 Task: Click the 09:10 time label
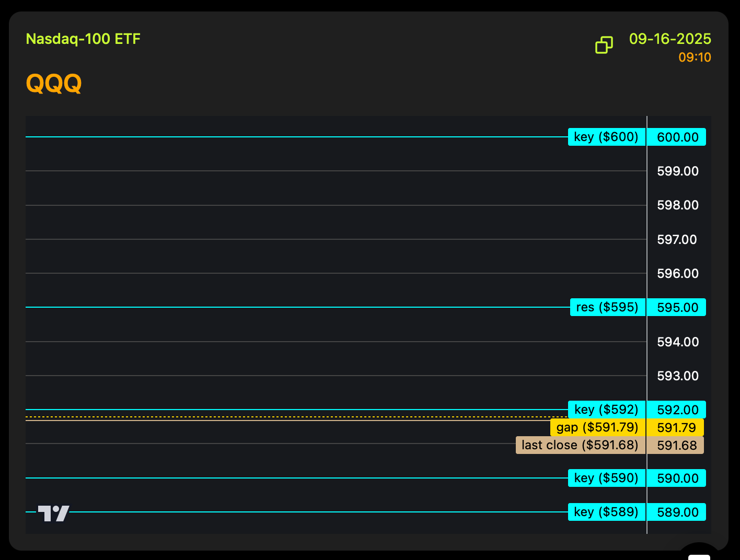pos(695,57)
